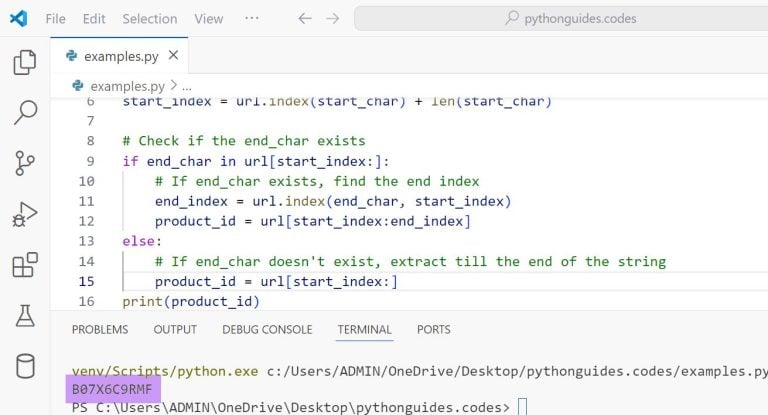
Task: Open the Run and Debug view
Action: [24, 214]
